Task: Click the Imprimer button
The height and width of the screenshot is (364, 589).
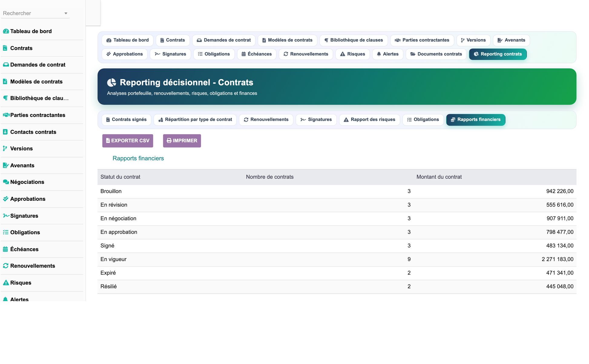Action: [182, 141]
